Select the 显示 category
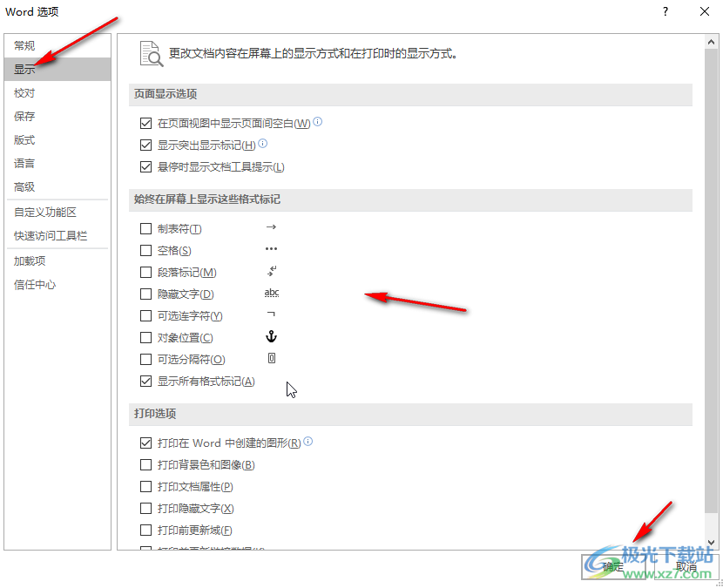 57,69
